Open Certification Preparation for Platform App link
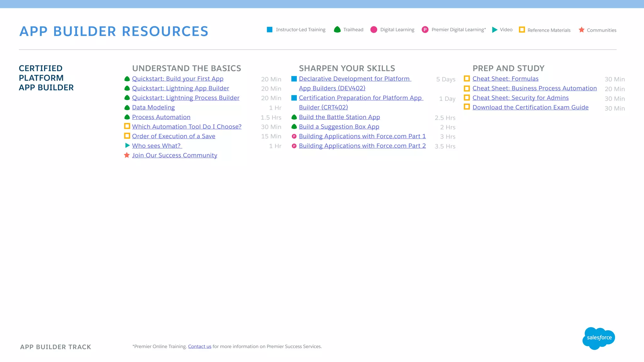This screenshot has width=644, height=362. coord(361,98)
